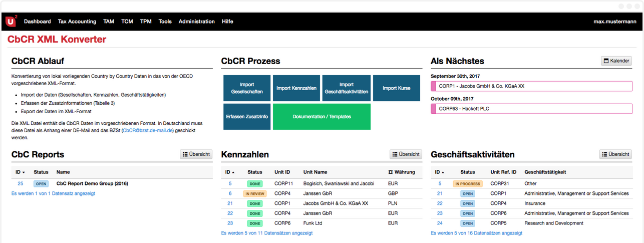Open the CORP63 - Hackett PLC event
This screenshot has width=644, height=243.
click(531, 108)
